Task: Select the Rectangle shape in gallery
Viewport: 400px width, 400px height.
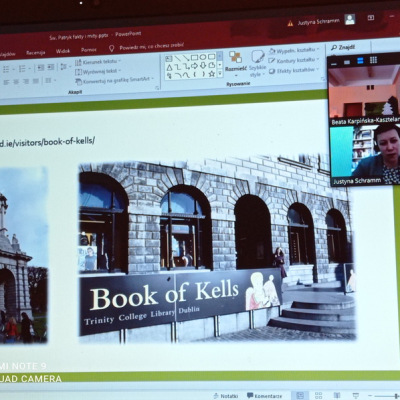Action: coord(194,57)
